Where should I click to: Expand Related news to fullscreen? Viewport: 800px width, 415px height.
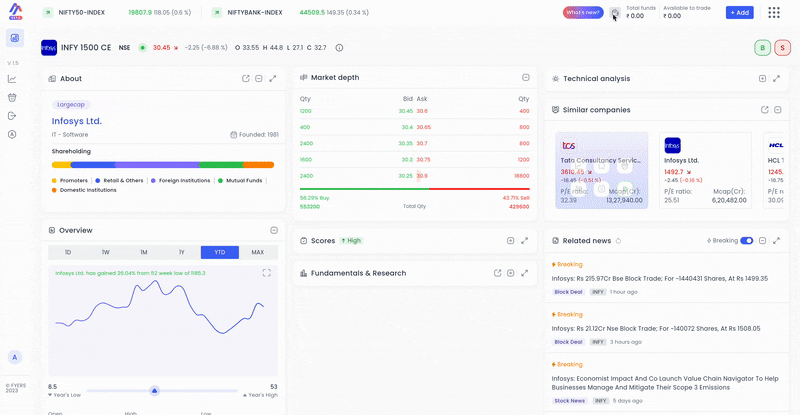[x=776, y=240]
